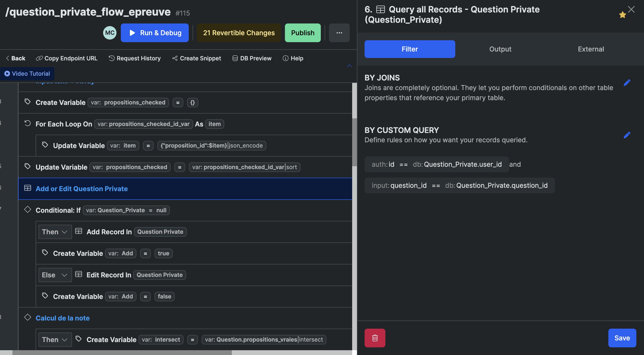Open the three-dot more options menu
This screenshot has height=355, width=644.
pyautogui.click(x=339, y=33)
